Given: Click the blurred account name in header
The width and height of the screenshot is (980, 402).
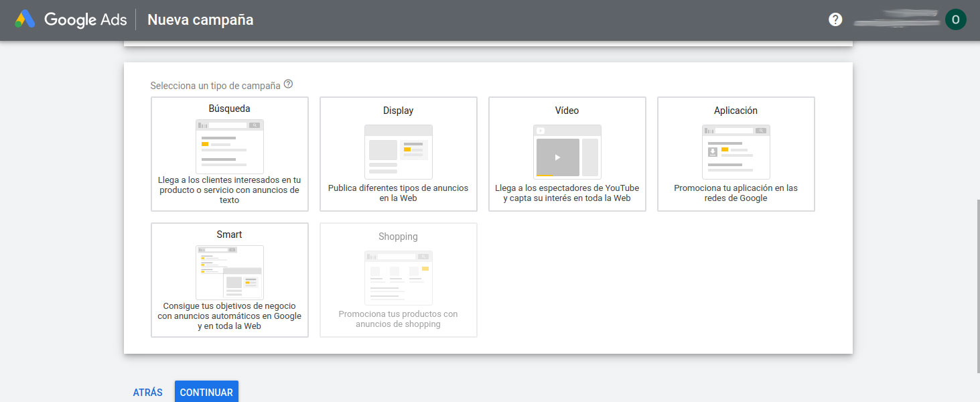Looking at the screenshot, I should coord(896,19).
